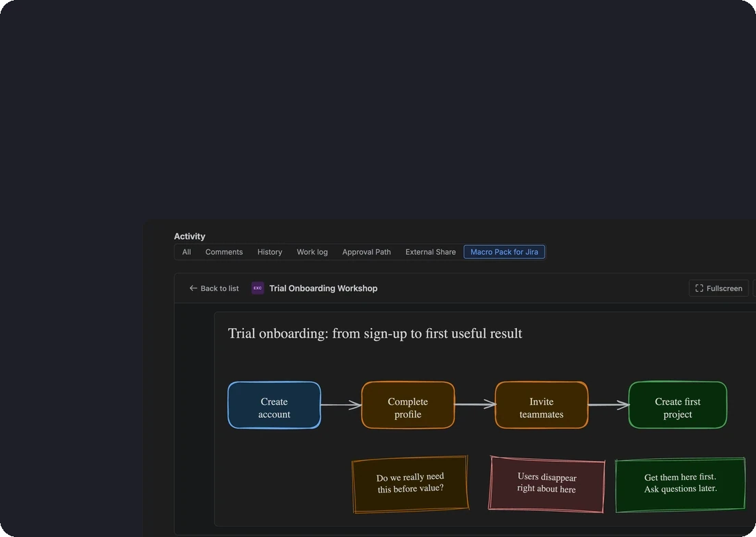Click the purple EXC badge icon
Viewport: 756px width, 537px height.
pos(257,288)
